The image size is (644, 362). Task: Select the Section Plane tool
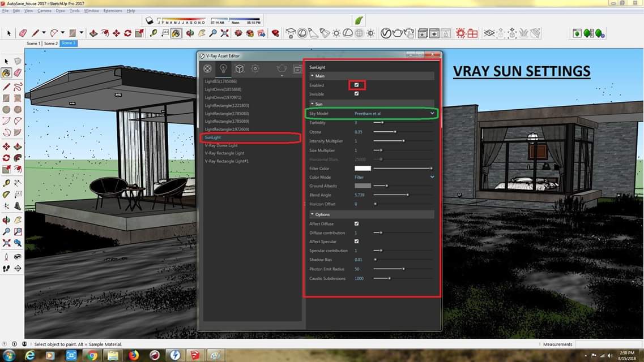point(18,268)
